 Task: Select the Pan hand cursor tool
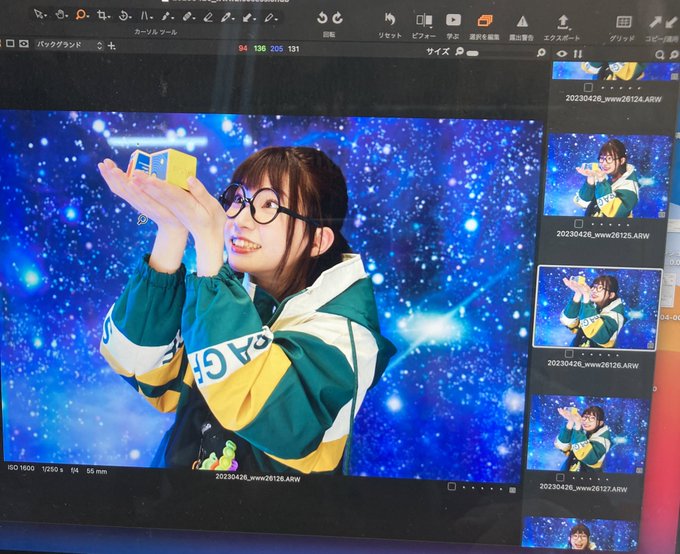click(x=60, y=15)
